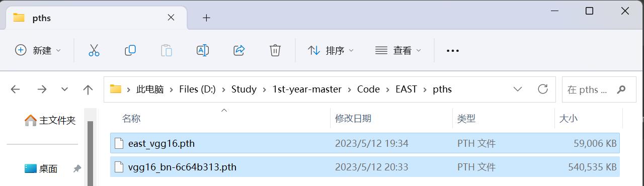Navigate to Study in breadcrumb
The width and height of the screenshot is (644, 186).
point(244,89)
